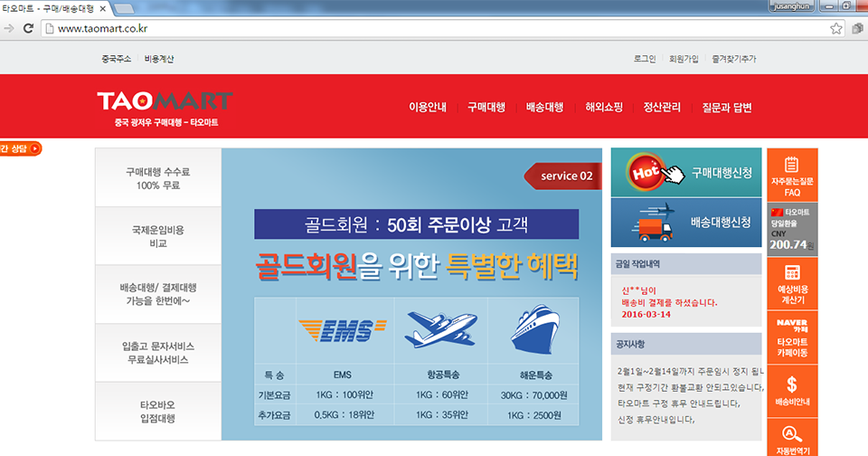
Task: Select the 타오바오 입점대행 slide tab
Action: point(158,412)
